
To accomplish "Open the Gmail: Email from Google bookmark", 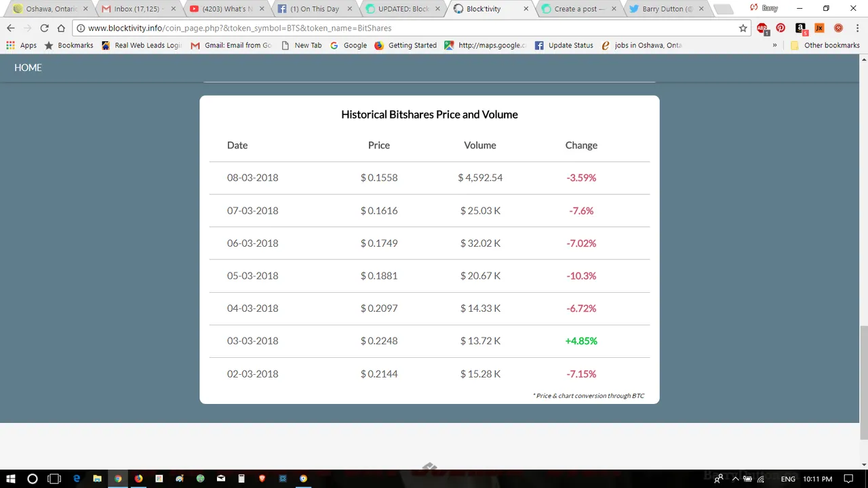I will (x=231, y=45).
